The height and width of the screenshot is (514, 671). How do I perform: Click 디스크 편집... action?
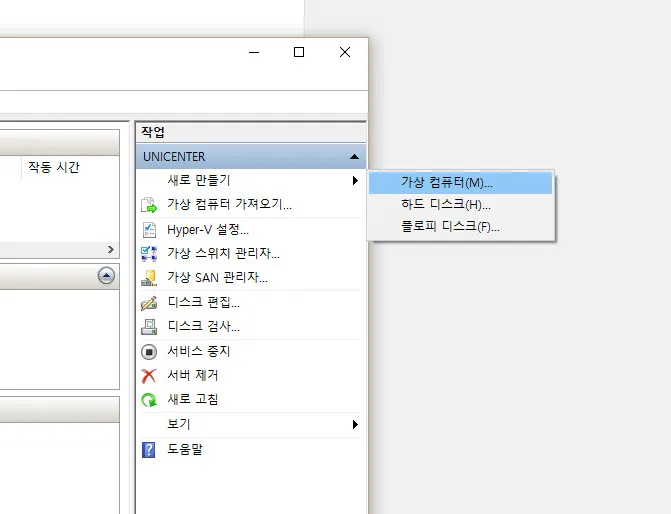[204, 303]
